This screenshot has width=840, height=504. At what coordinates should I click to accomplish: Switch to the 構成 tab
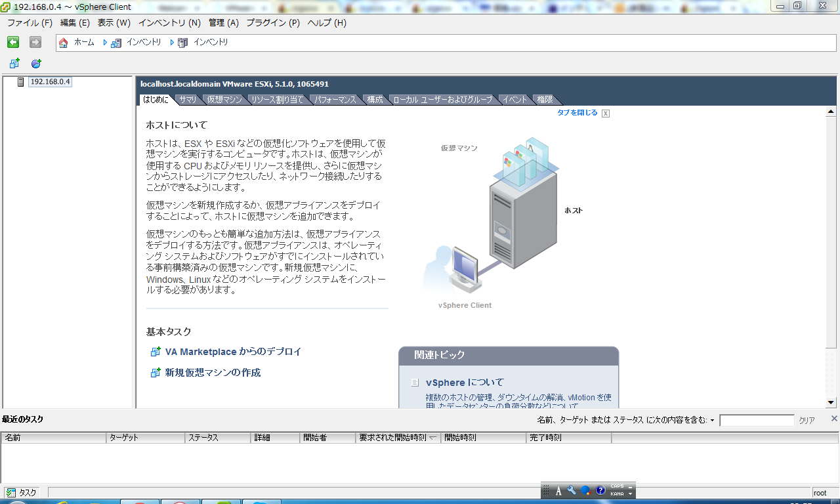375,100
